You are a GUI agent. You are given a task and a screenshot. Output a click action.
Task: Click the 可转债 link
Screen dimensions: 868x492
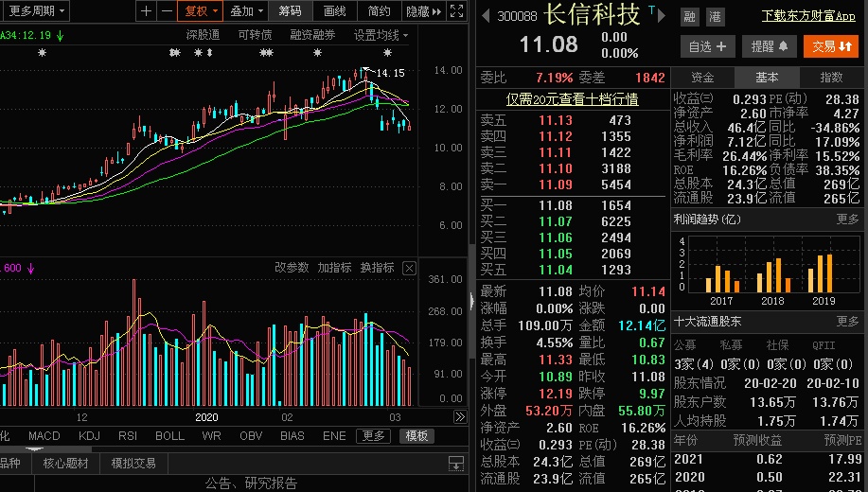click(255, 35)
